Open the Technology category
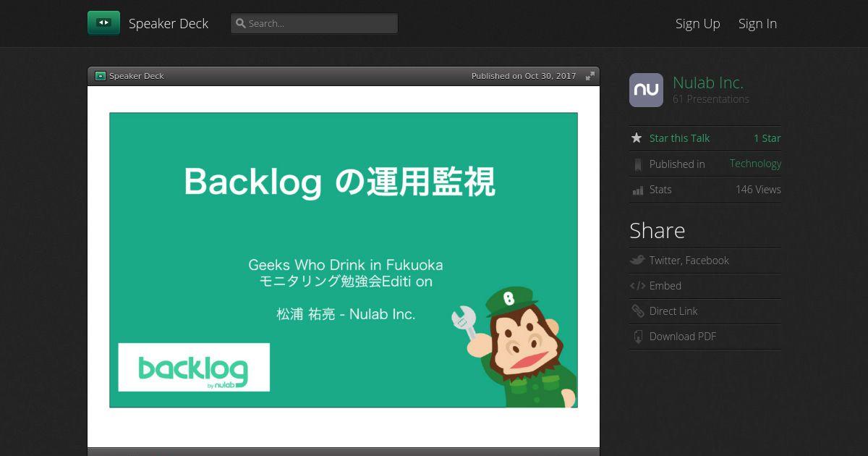 pyautogui.click(x=755, y=164)
